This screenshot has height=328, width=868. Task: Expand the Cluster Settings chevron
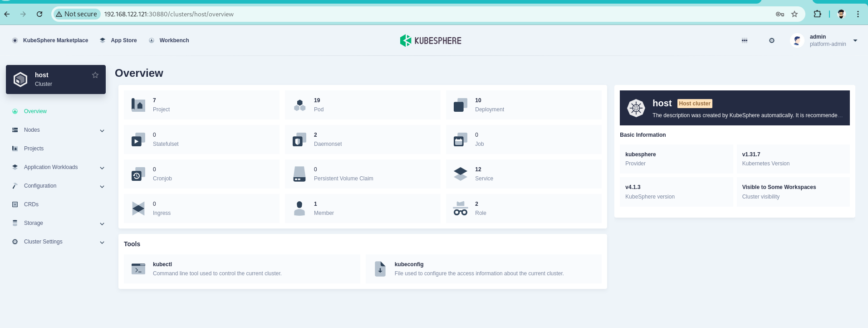(x=102, y=242)
